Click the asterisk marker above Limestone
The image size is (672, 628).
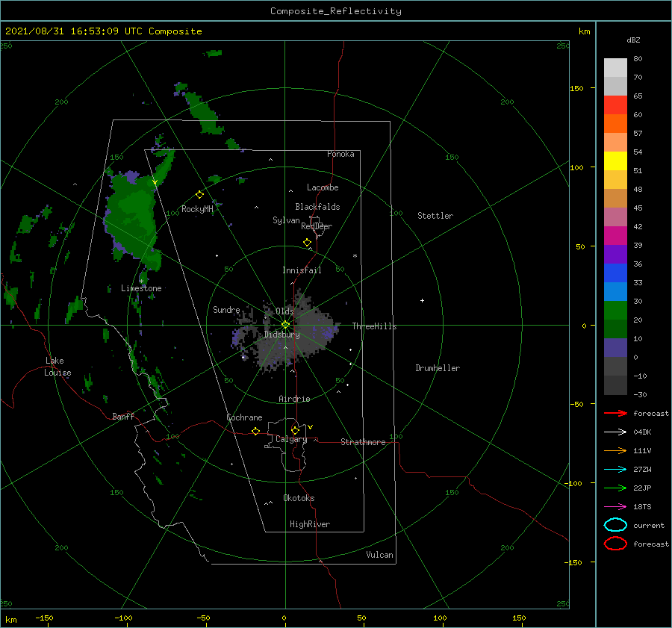tap(141, 282)
